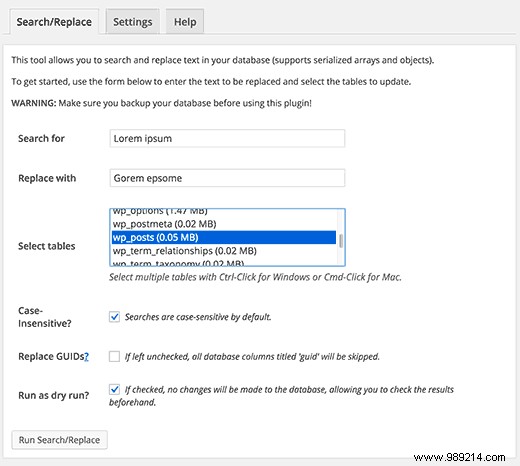Open the Search/Replace tab
The width and height of the screenshot is (520, 466).
point(54,22)
